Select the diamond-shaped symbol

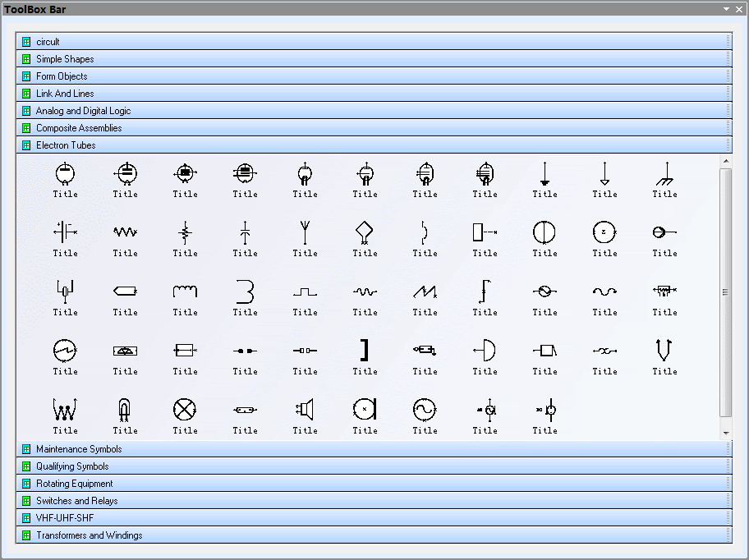(x=365, y=232)
